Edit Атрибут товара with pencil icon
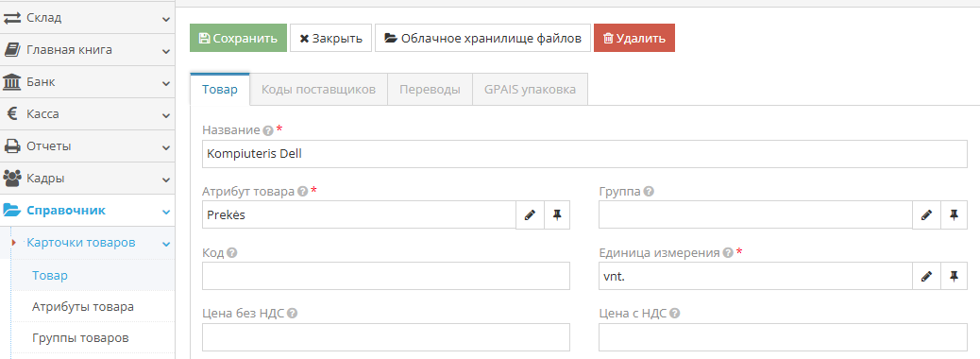The height and width of the screenshot is (359, 980). [530, 215]
